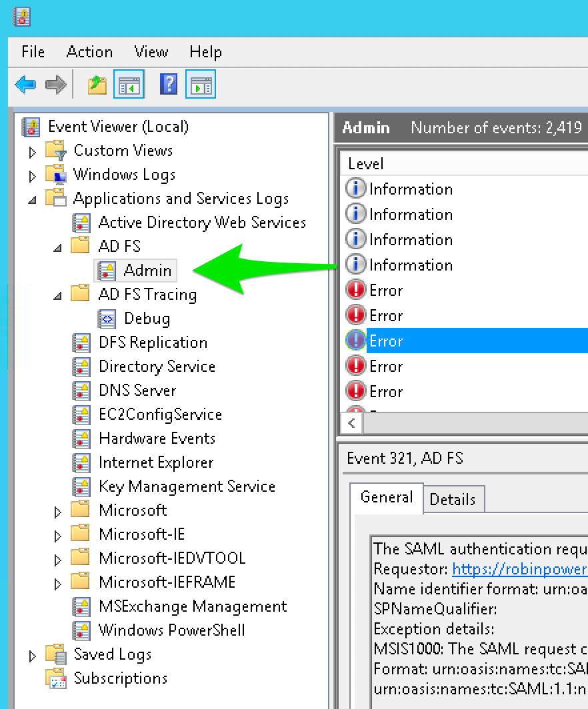The height and width of the screenshot is (709, 588).
Task: Collapse Applications and Services Logs node
Action: click(32, 200)
